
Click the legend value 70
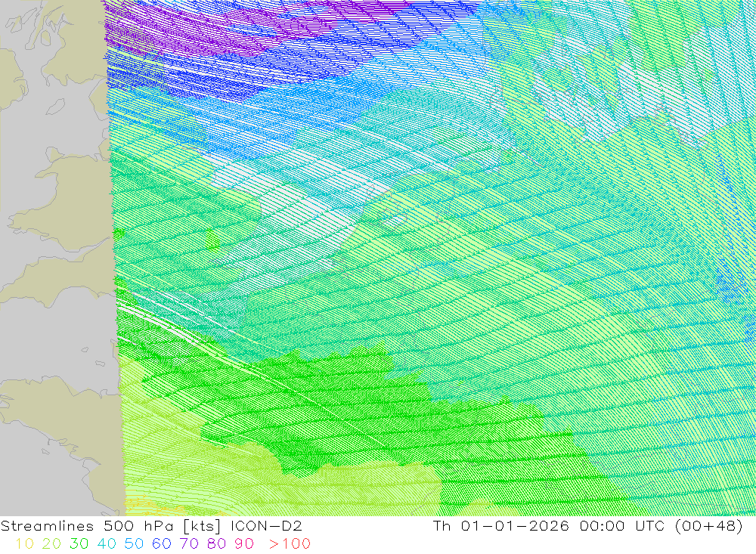click(x=189, y=544)
